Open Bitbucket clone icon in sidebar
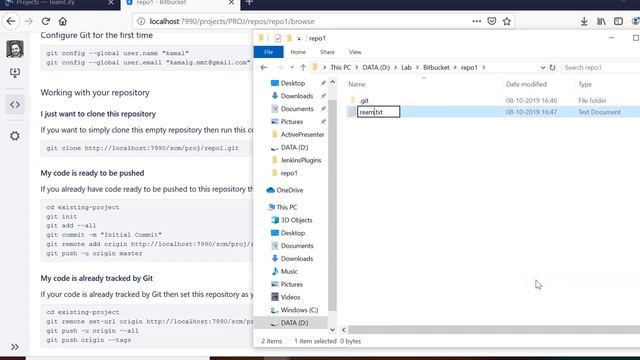This screenshot has width=640, height=360. coord(15,73)
